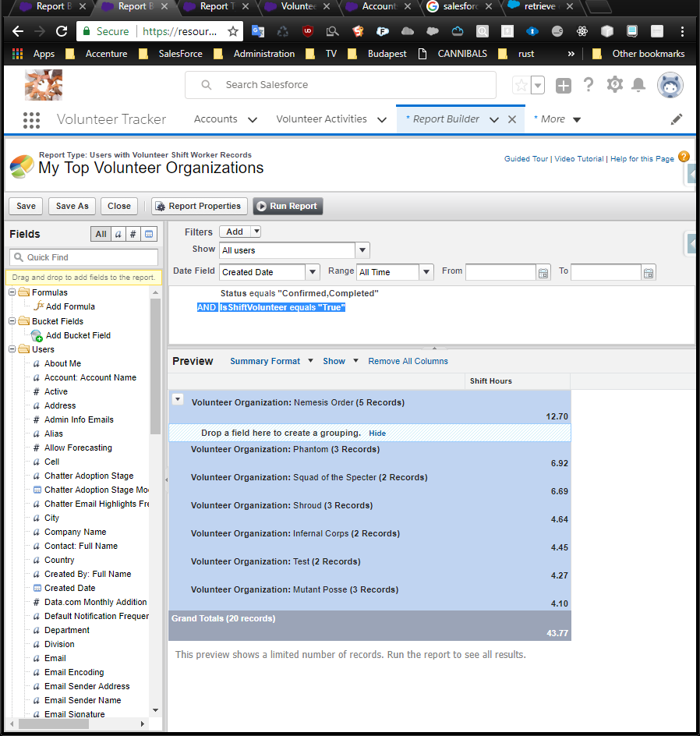Switch to the salesforce Google browser tab
Screen dimensions: 700x736
459,6
